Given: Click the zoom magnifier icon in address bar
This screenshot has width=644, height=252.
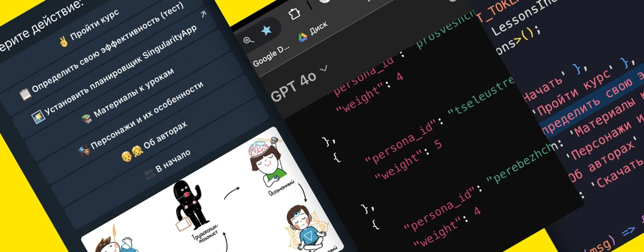Looking at the screenshot, I should click(x=248, y=40).
